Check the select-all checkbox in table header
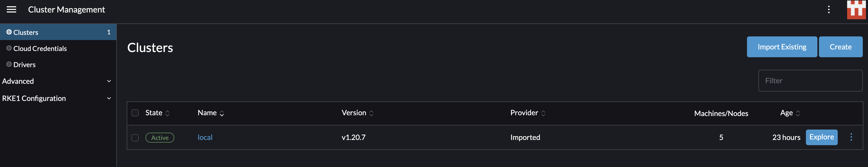Image resolution: width=868 pixels, height=167 pixels. tap(135, 113)
